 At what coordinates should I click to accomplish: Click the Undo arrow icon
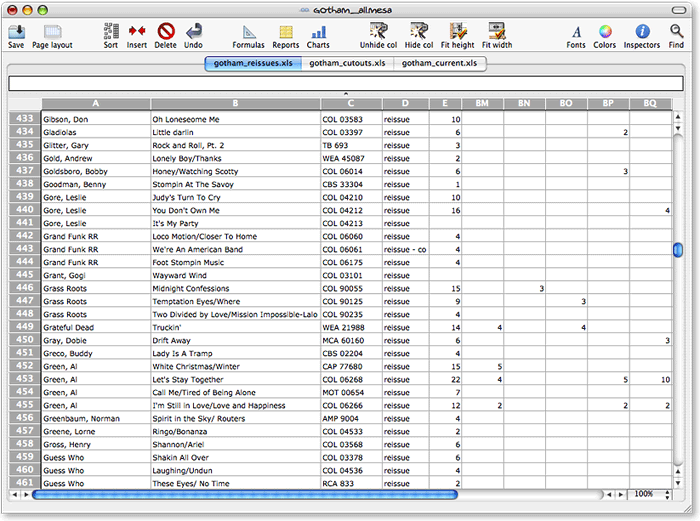(x=194, y=31)
